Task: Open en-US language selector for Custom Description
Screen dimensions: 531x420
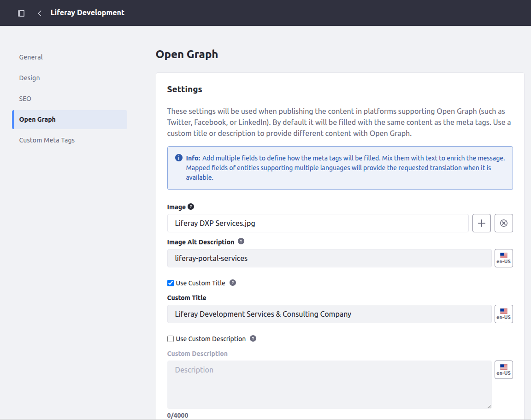Action: point(503,370)
